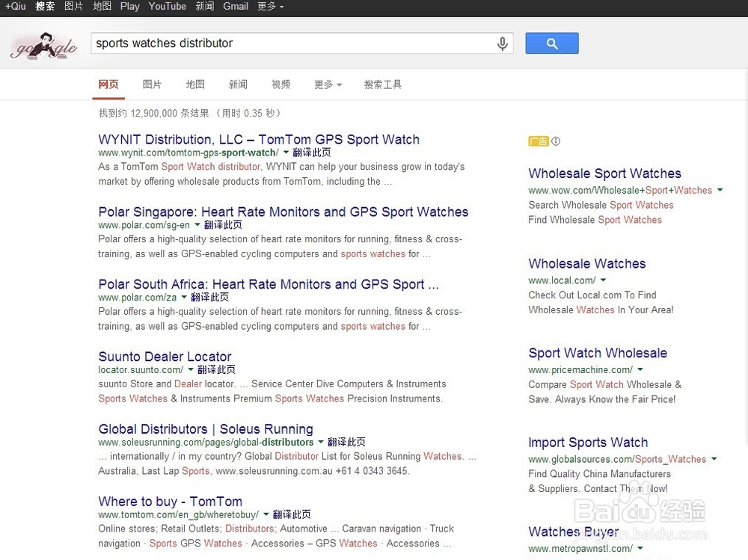Viewport: 748px width, 560px height.
Task: Click the ad info circle icon
Action: coord(556,141)
